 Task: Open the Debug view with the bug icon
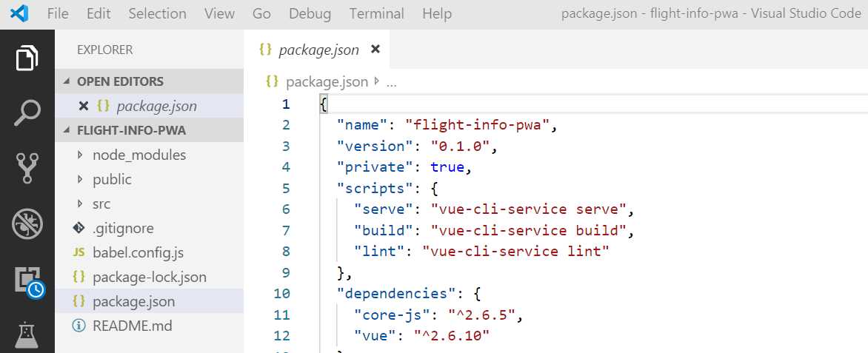click(27, 224)
